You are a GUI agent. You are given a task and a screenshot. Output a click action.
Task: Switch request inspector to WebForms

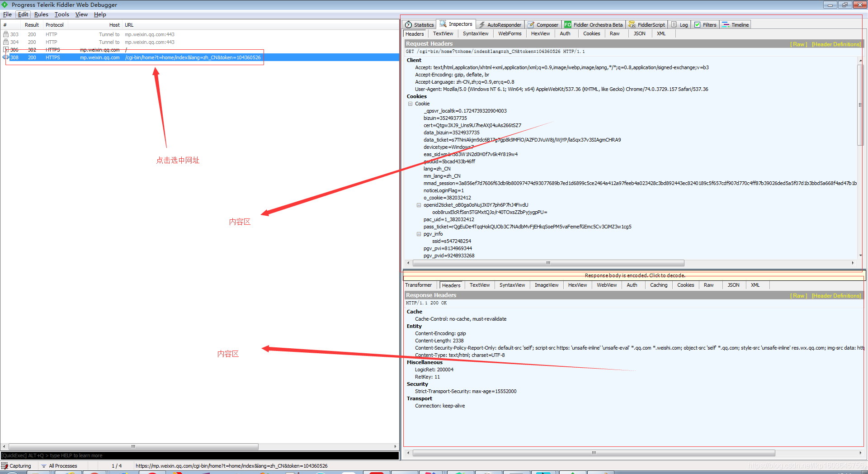click(510, 33)
